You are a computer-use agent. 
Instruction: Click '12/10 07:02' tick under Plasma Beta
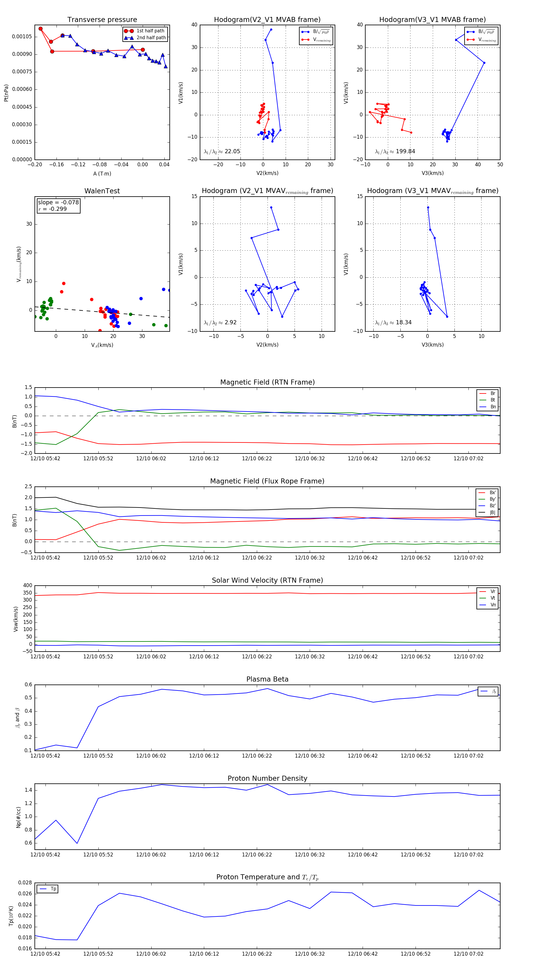point(468,755)
